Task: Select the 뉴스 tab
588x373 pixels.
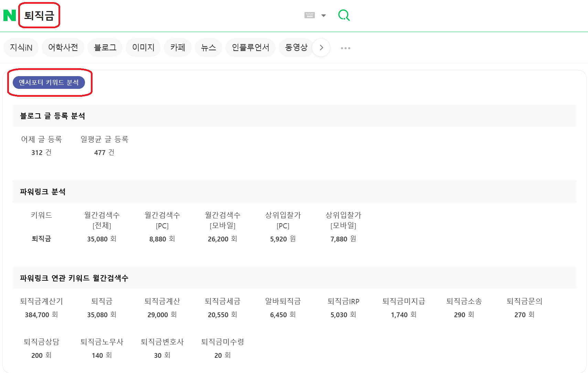Action: tap(209, 48)
